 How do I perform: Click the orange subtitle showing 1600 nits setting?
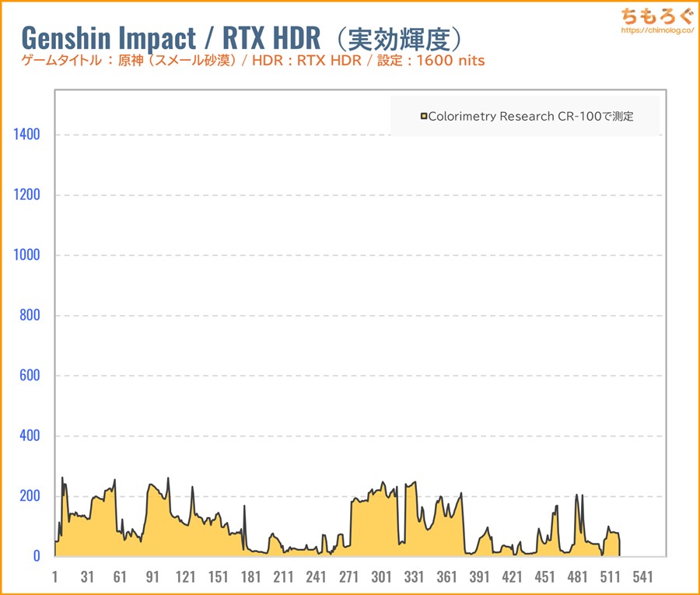253,60
